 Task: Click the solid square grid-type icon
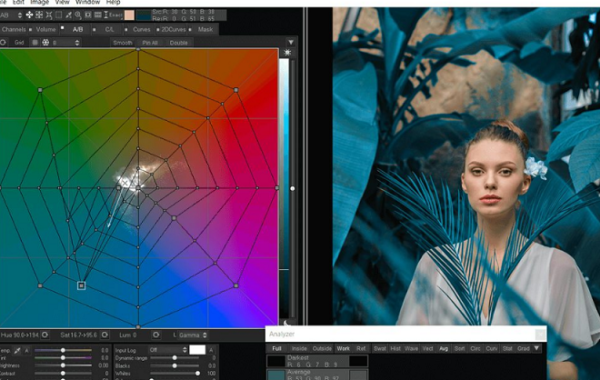(35, 42)
